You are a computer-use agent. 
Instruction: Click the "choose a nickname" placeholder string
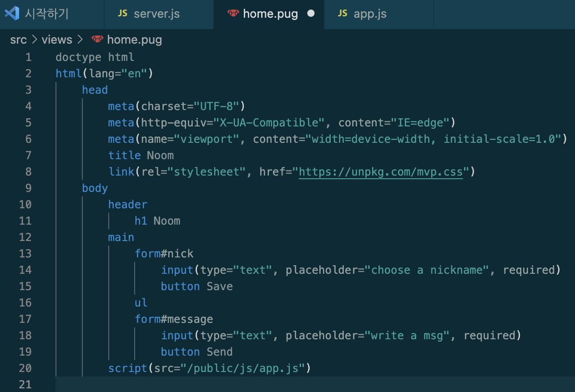[430, 270]
